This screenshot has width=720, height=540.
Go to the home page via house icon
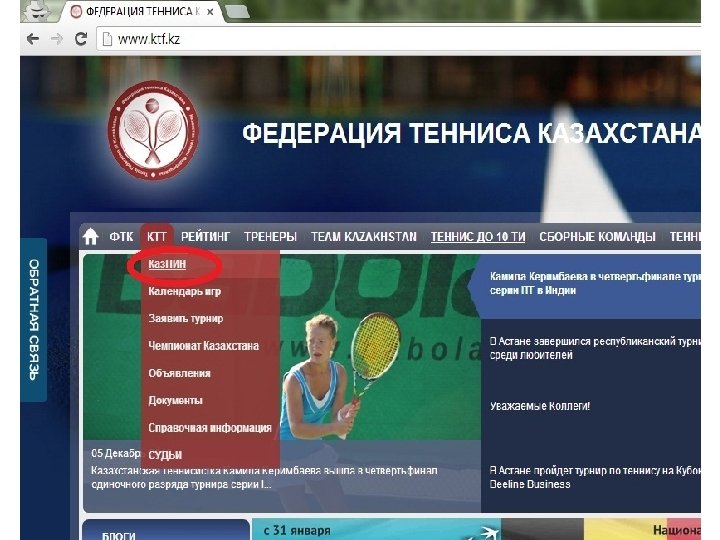point(90,236)
